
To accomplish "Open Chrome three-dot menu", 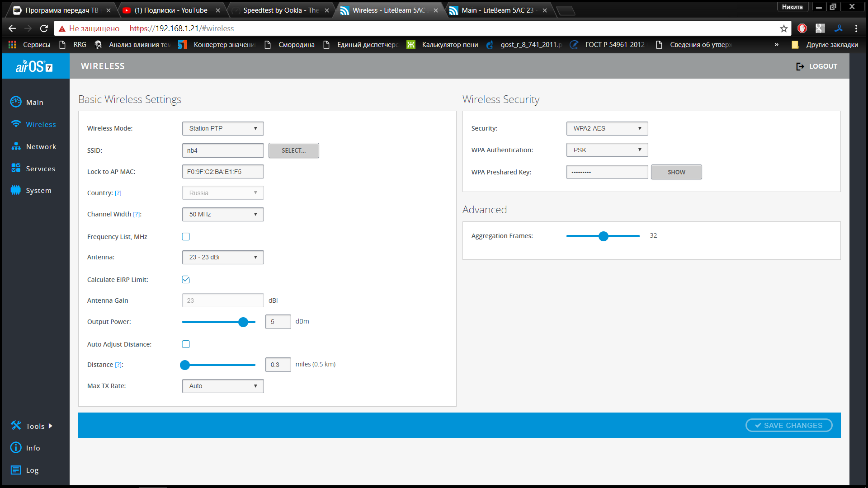I will coord(856,28).
